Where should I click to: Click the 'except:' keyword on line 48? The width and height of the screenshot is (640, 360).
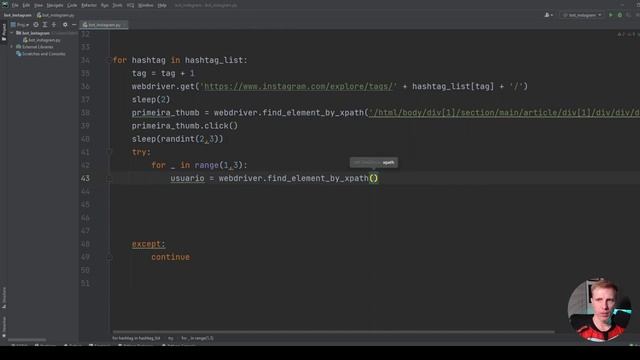[x=149, y=244]
